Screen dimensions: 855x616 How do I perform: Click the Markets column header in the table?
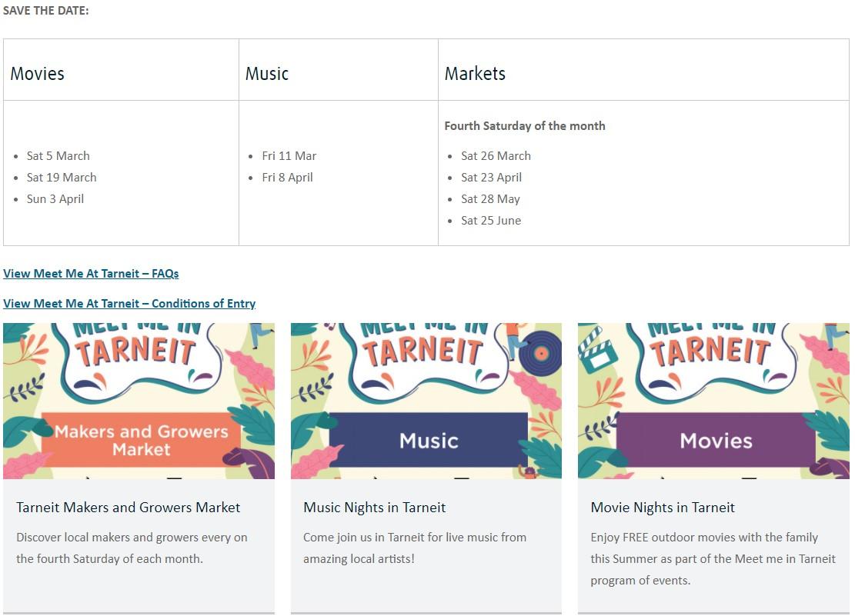click(475, 74)
